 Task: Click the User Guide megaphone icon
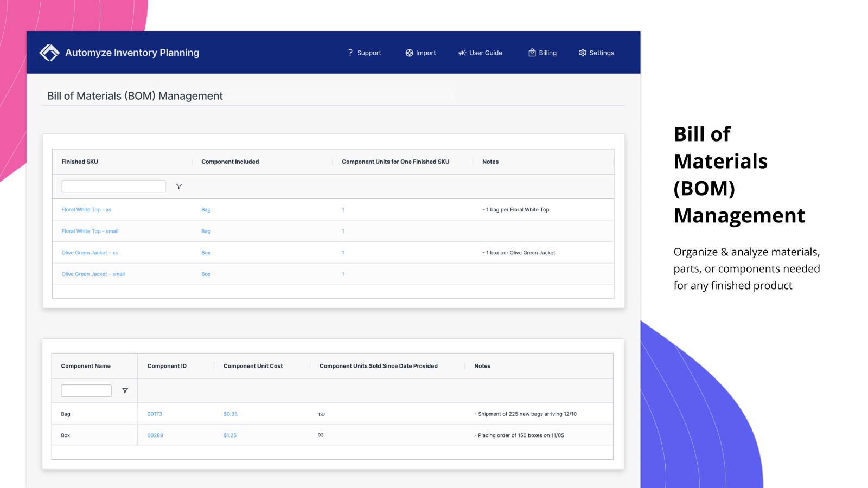coord(462,53)
